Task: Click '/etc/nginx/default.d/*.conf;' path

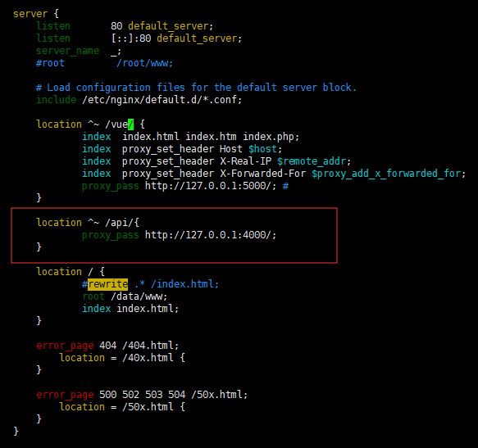Action: tap(162, 100)
